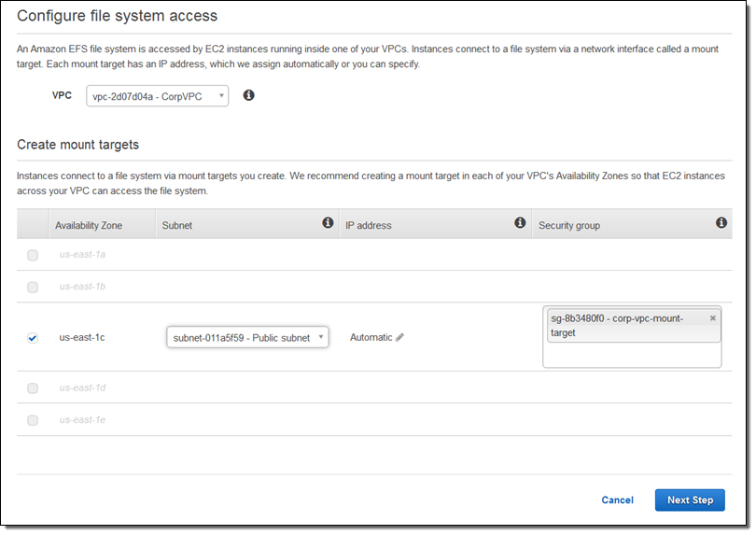Screen dimensions: 756x535
Task: Click the Security group column info icon
Action: (x=721, y=223)
